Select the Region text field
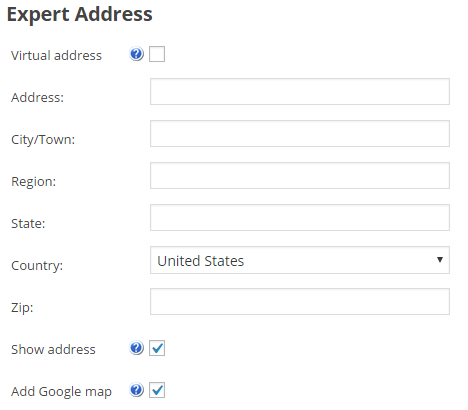This screenshot has height=410, width=468. click(x=300, y=175)
